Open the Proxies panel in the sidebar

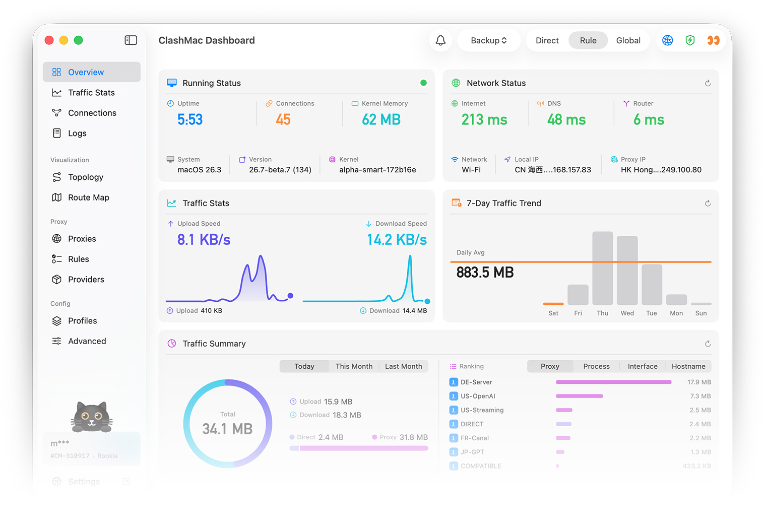point(82,238)
